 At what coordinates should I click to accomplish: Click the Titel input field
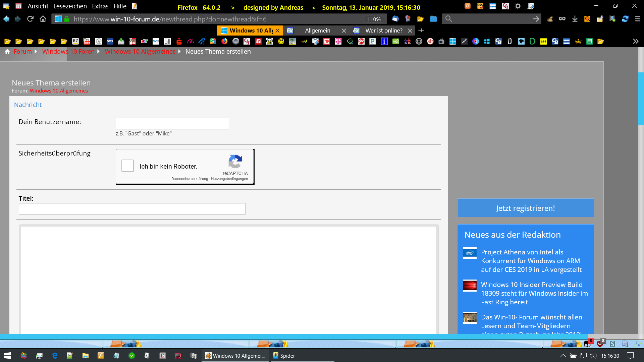click(x=132, y=209)
